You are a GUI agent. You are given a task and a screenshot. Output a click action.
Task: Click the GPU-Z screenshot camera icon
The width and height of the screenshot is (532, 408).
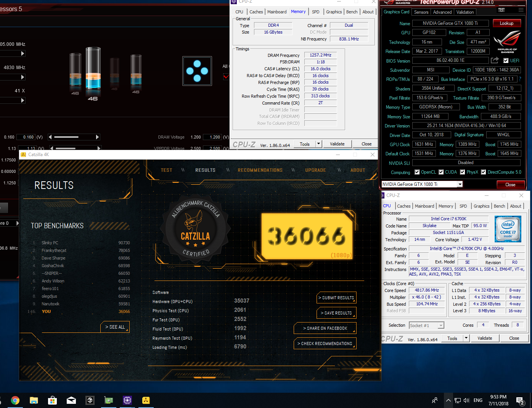501,10
